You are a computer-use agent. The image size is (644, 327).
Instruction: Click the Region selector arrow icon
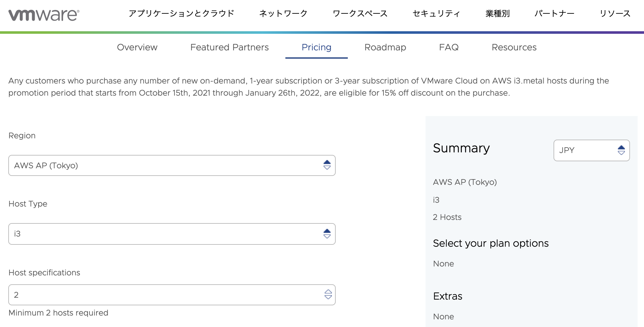[327, 165]
